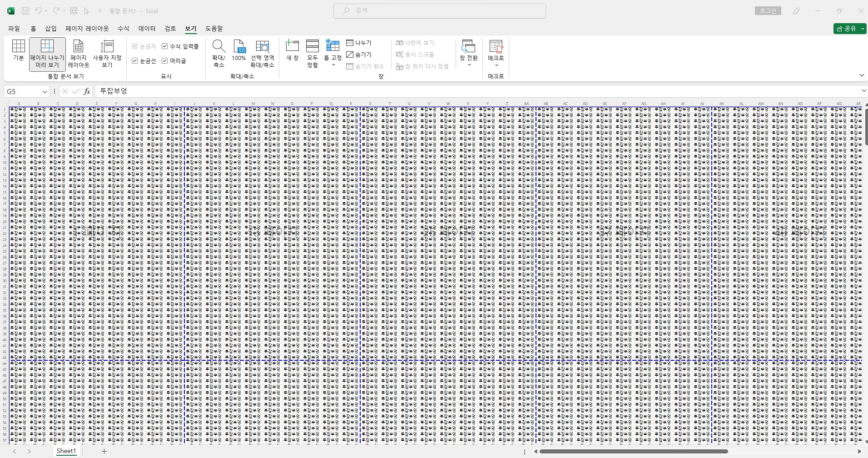The height and width of the screenshot is (458, 868).
Task: Open the undo history dropdown arrow
Action: tap(46, 11)
